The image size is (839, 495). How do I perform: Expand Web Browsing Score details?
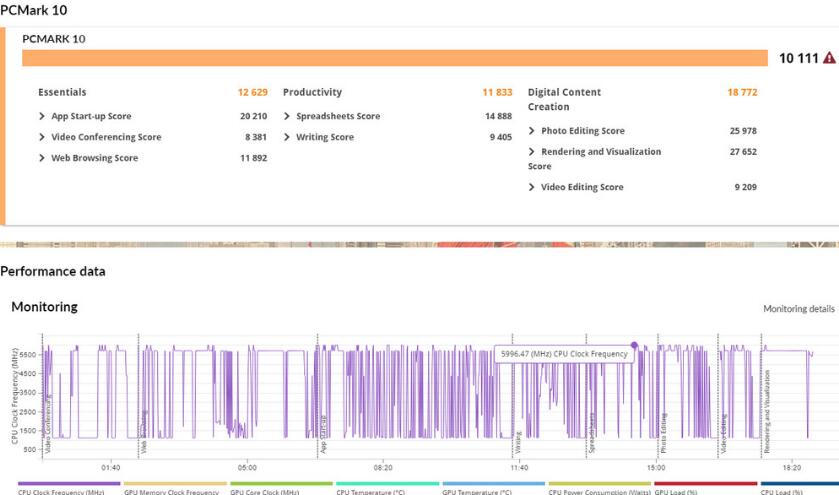click(x=42, y=158)
